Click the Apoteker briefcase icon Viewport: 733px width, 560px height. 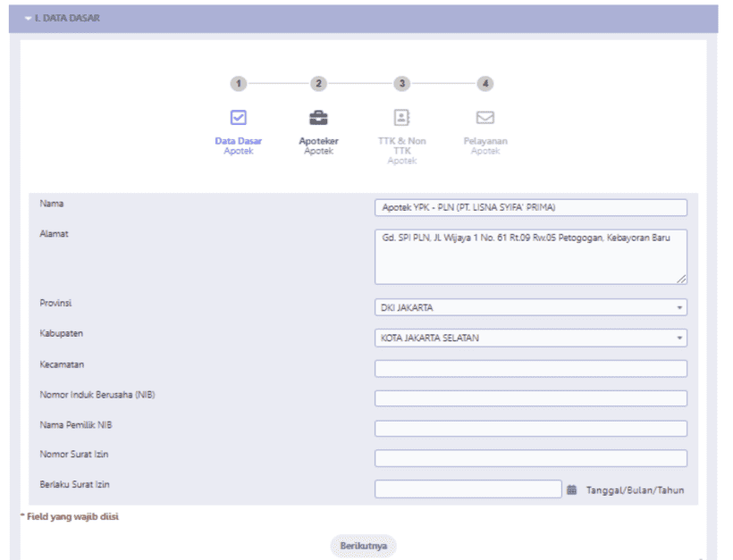(318, 117)
